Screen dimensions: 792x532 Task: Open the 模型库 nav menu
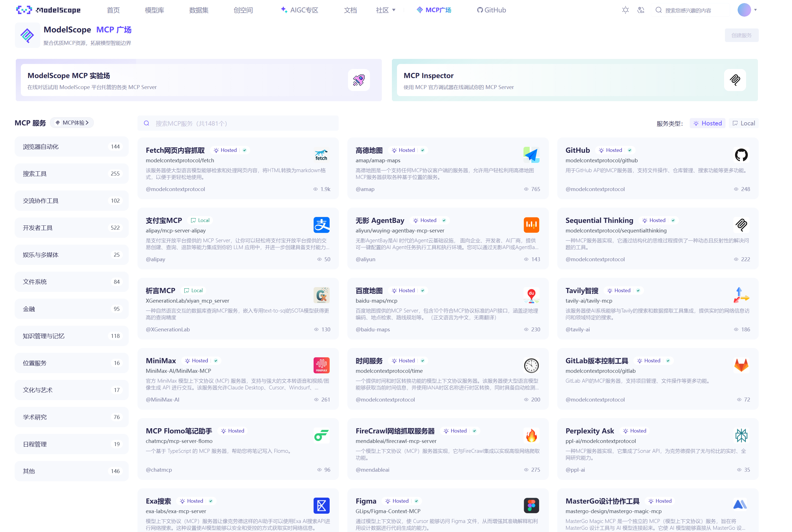[154, 10]
